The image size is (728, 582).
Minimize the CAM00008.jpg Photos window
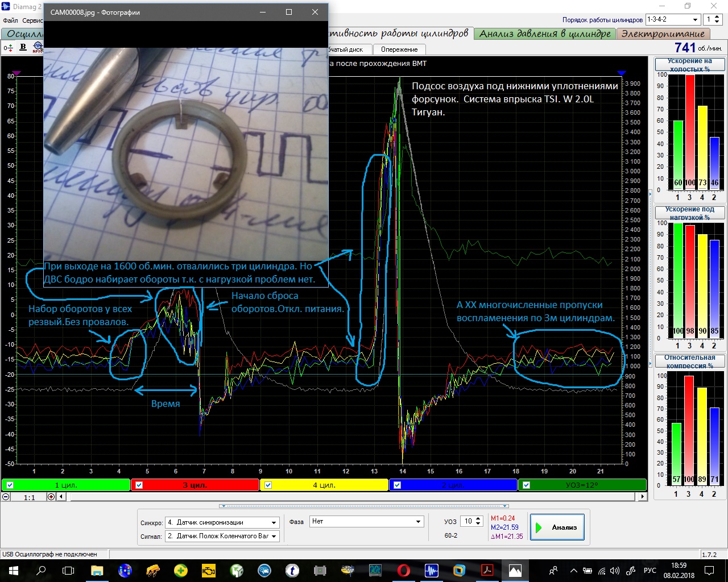[263, 12]
